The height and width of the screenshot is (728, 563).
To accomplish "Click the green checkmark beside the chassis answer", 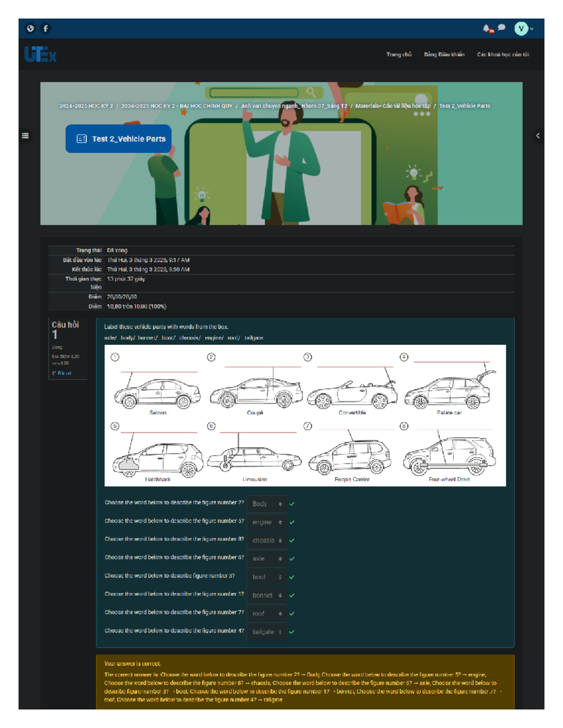I will coord(292,540).
